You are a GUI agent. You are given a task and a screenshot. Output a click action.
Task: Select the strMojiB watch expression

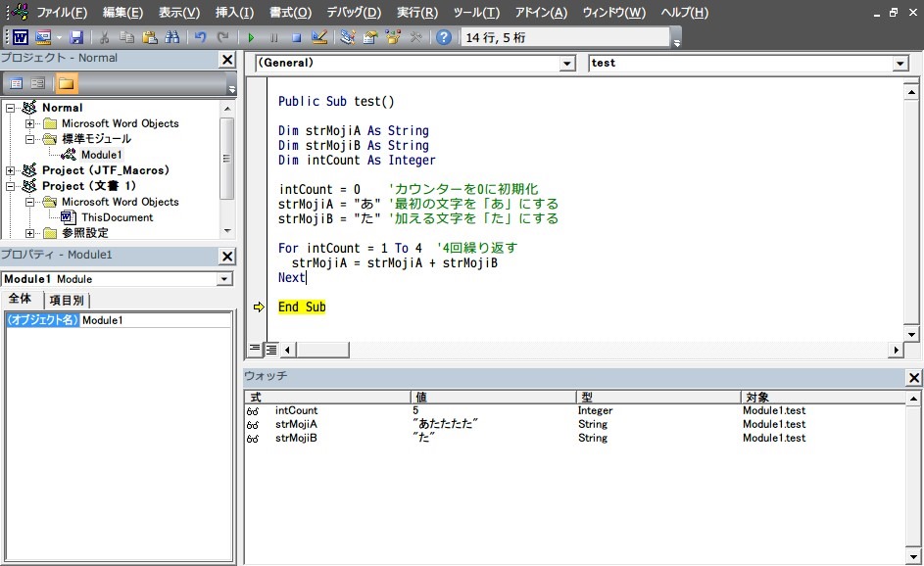296,438
